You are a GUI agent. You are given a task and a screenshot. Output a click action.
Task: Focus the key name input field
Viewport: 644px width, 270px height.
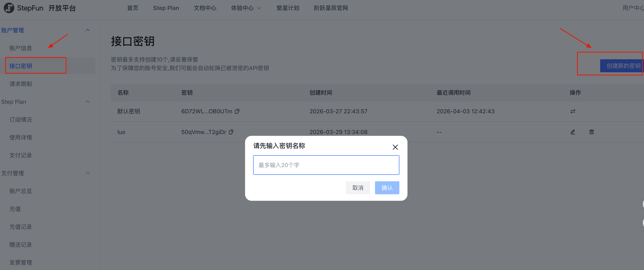(326, 165)
